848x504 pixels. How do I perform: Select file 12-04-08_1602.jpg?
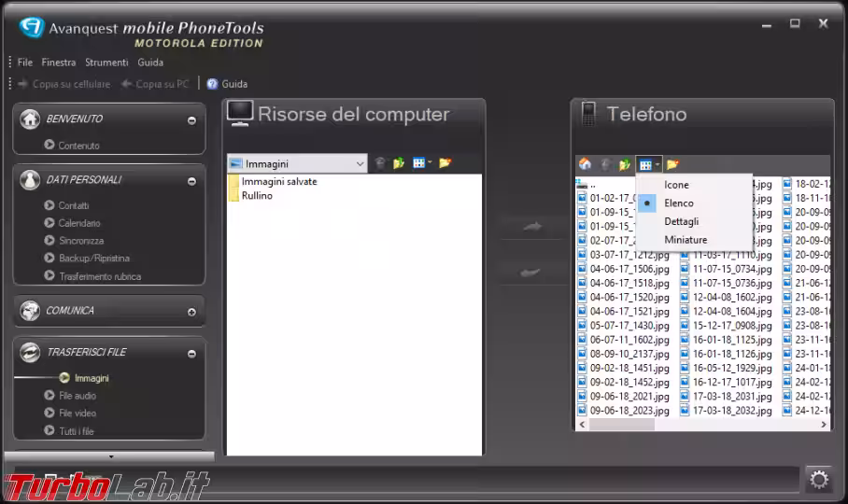pyautogui.click(x=732, y=297)
